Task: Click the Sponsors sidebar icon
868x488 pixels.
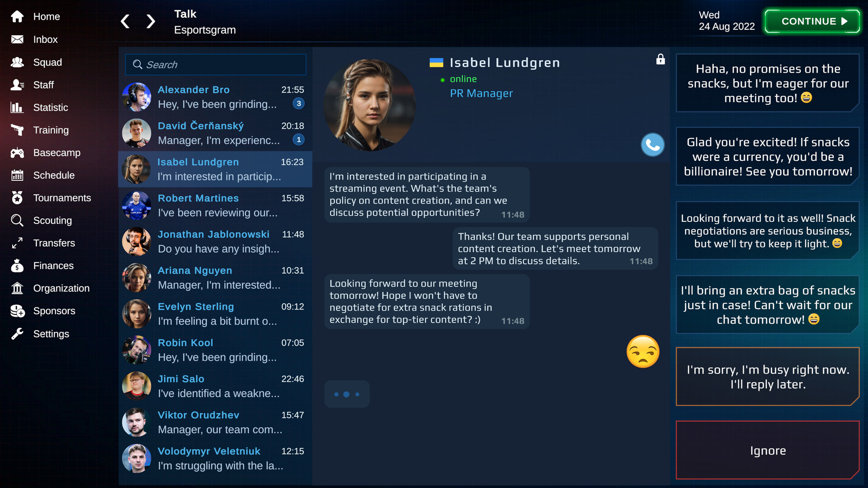Action: pos(17,310)
